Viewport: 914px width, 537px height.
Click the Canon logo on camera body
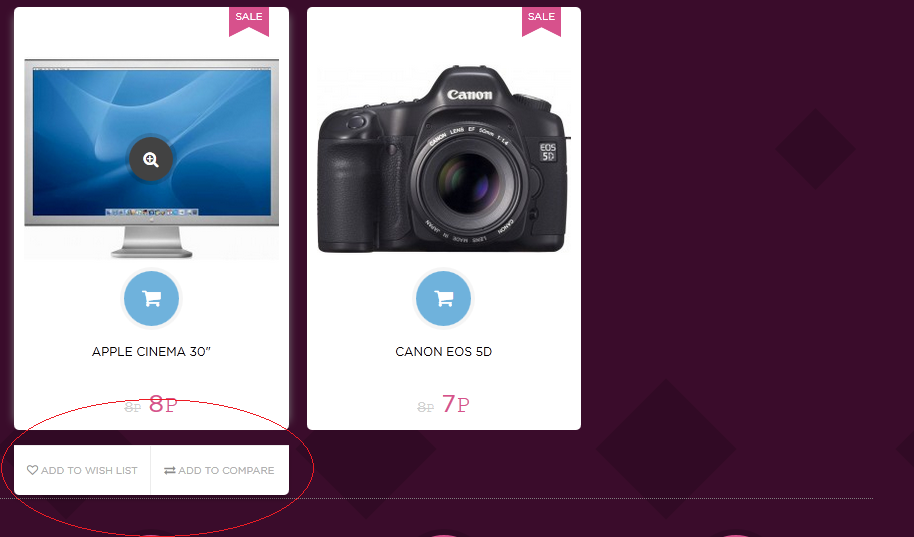coord(470,94)
